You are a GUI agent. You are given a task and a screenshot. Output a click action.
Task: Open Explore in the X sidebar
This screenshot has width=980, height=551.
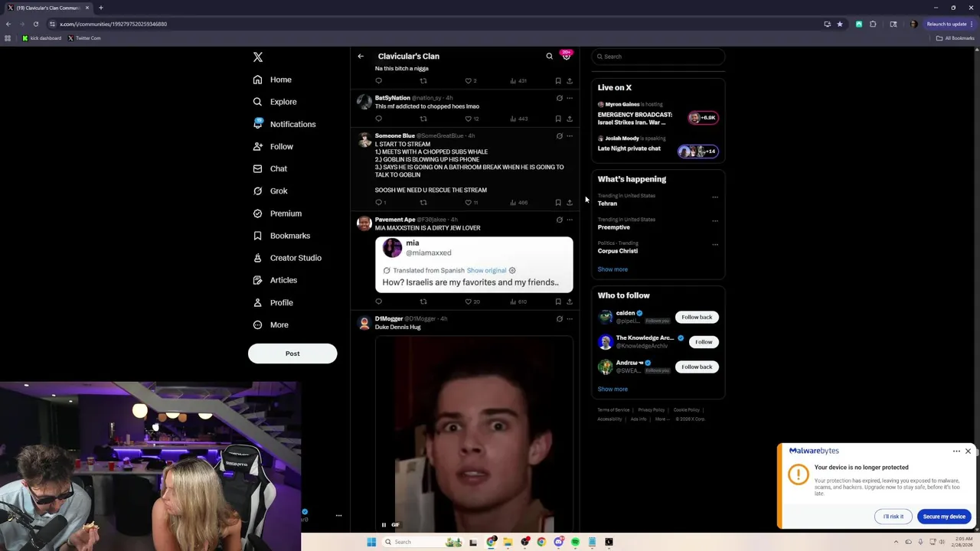tap(275, 102)
